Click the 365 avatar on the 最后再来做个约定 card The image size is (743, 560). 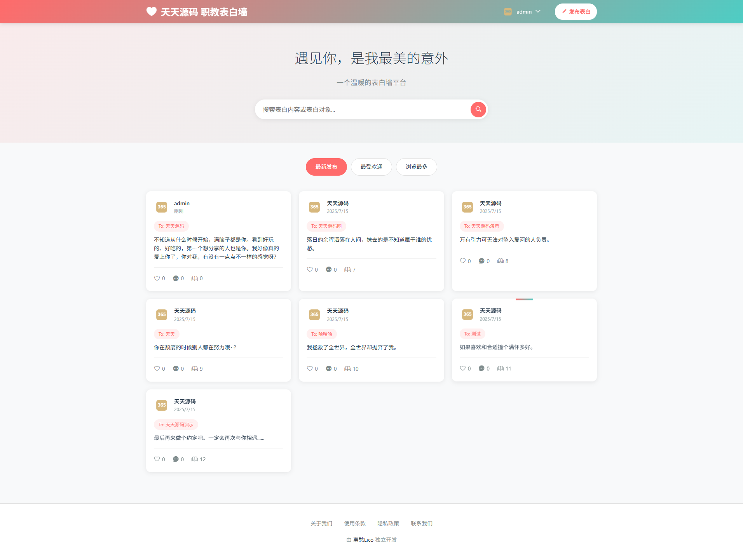161,405
